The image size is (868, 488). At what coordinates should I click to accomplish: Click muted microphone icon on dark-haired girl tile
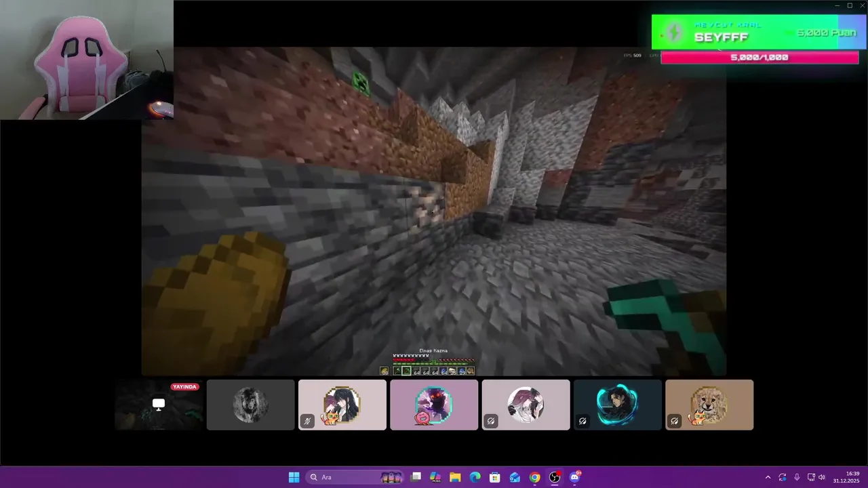pos(307,421)
